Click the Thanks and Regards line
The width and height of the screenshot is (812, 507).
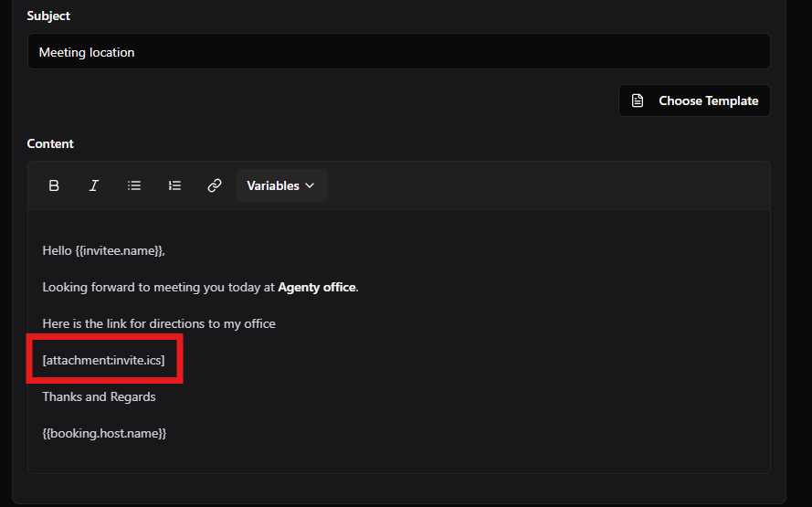[x=99, y=396]
